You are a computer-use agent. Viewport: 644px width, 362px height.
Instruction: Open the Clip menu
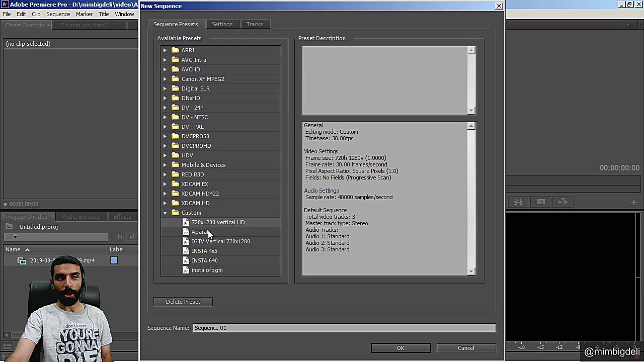click(36, 14)
